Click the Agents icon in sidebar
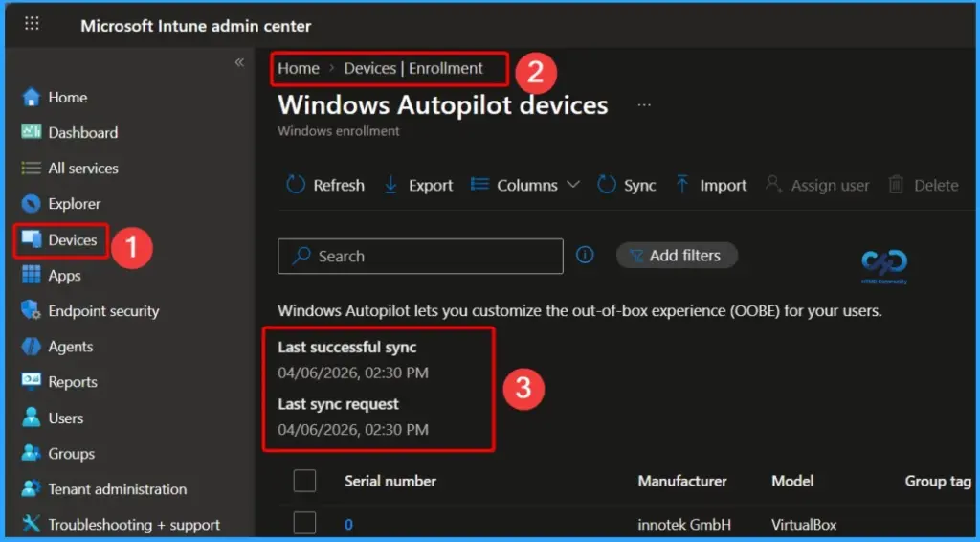Image resolution: width=980 pixels, height=542 pixels. (32, 347)
